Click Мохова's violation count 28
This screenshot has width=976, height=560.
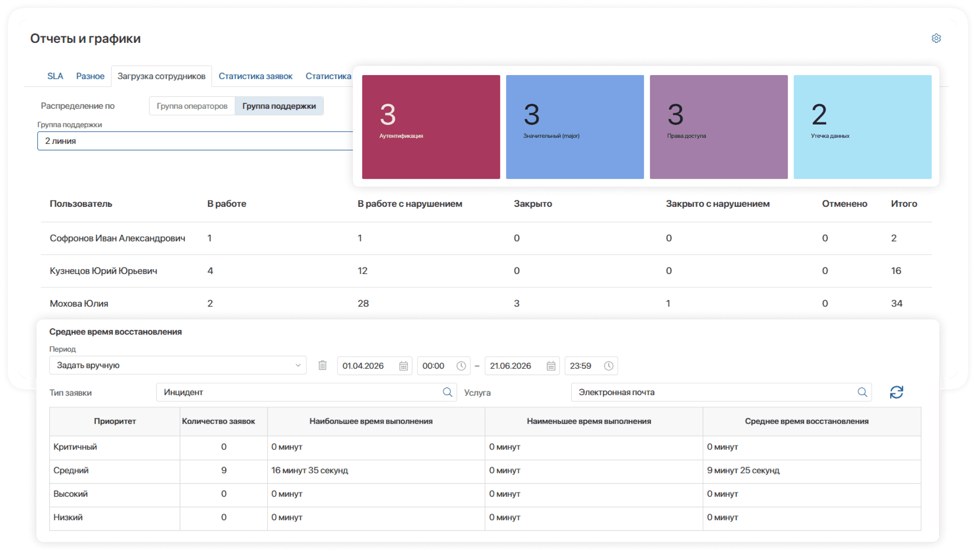pos(363,303)
